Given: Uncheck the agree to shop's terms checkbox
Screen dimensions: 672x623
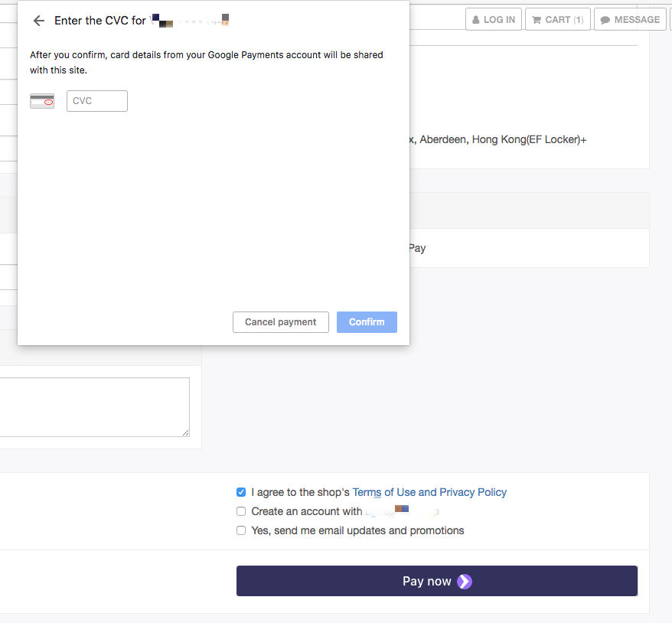Looking at the screenshot, I should point(241,492).
